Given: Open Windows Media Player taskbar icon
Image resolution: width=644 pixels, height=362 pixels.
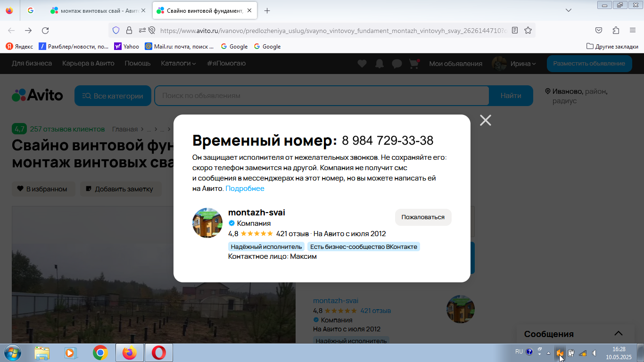Looking at the screenshot, I should click(x=70, y=353).
